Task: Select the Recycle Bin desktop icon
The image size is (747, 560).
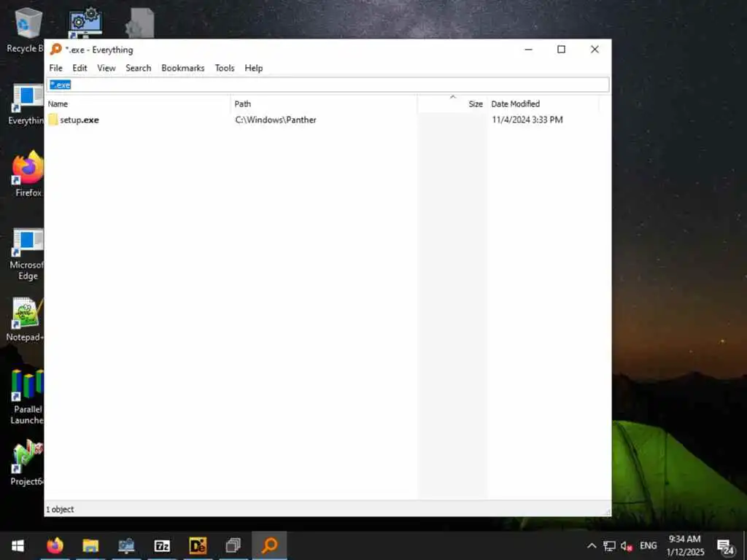Action: 27,30
